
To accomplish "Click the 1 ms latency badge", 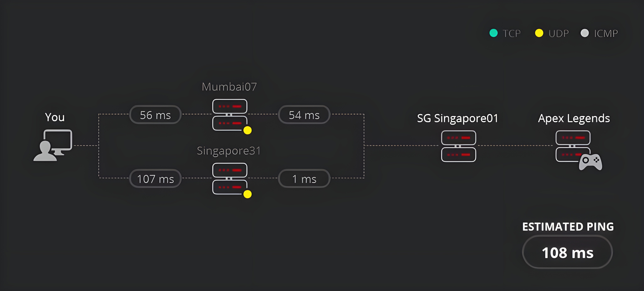I will click(x=304, y=179).
